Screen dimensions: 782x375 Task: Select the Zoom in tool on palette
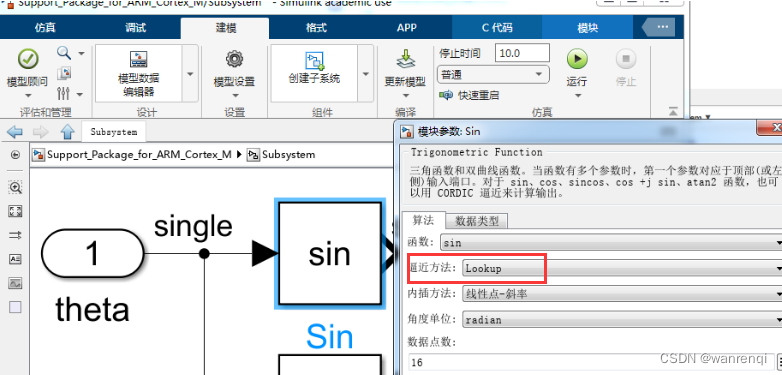15,188
